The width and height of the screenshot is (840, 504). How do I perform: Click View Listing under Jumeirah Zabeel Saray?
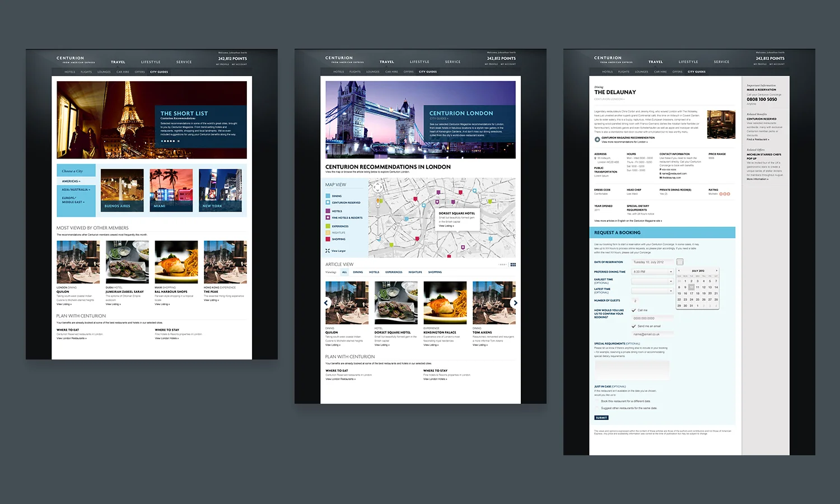113,304
